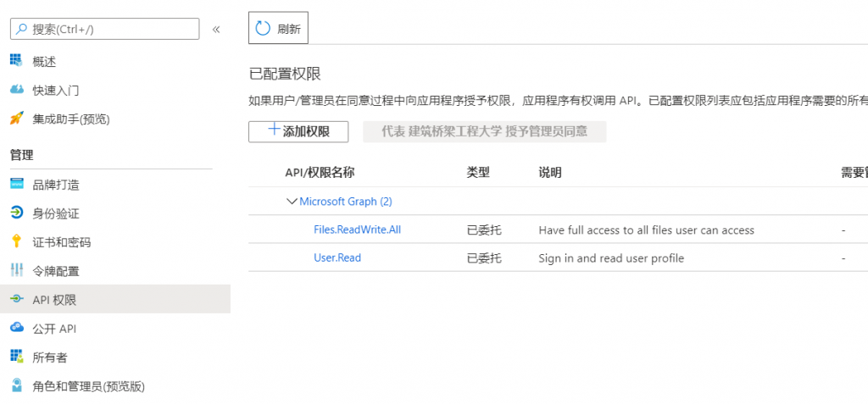
Task: Click the 概述 overview grid icon
Action: coord(16,61)
